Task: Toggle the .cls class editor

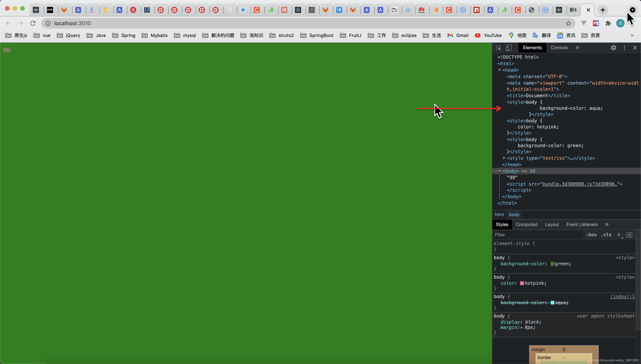Action: pyautogui.click(x=606, y=235)
